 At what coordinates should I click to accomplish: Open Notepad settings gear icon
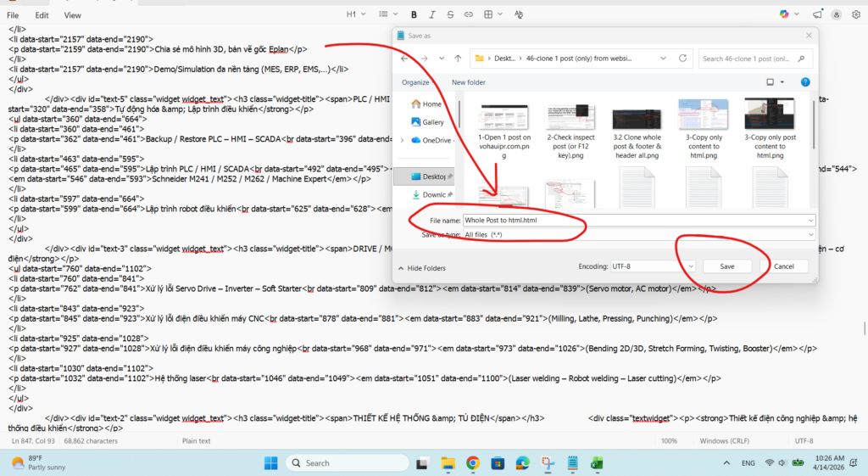854,14
